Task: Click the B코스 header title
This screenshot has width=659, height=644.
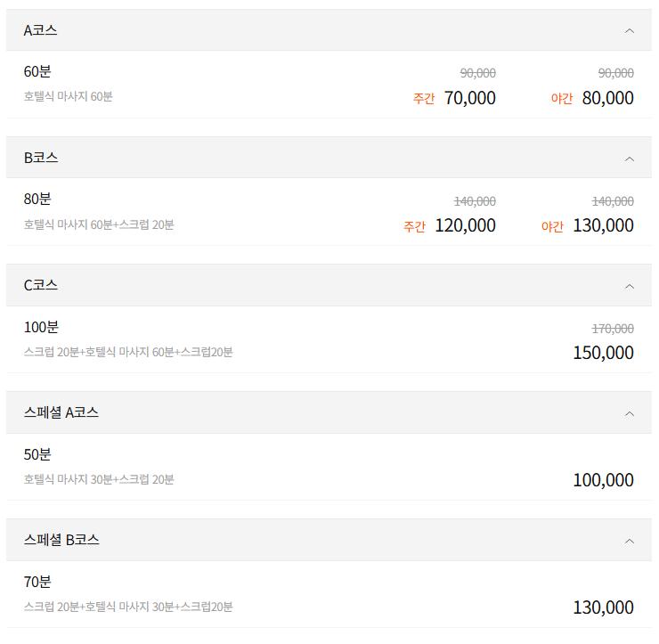Action: (x=41, y=158)
